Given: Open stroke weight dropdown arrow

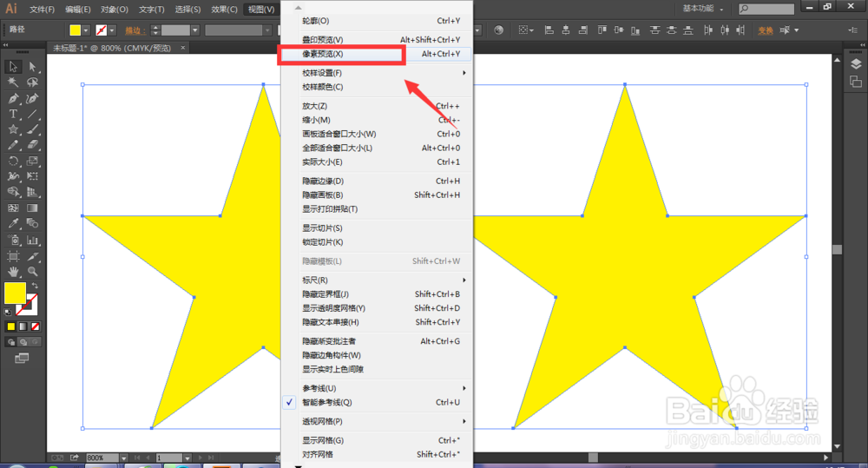Looking at the screenshot, I should click(x=194, y=30).
